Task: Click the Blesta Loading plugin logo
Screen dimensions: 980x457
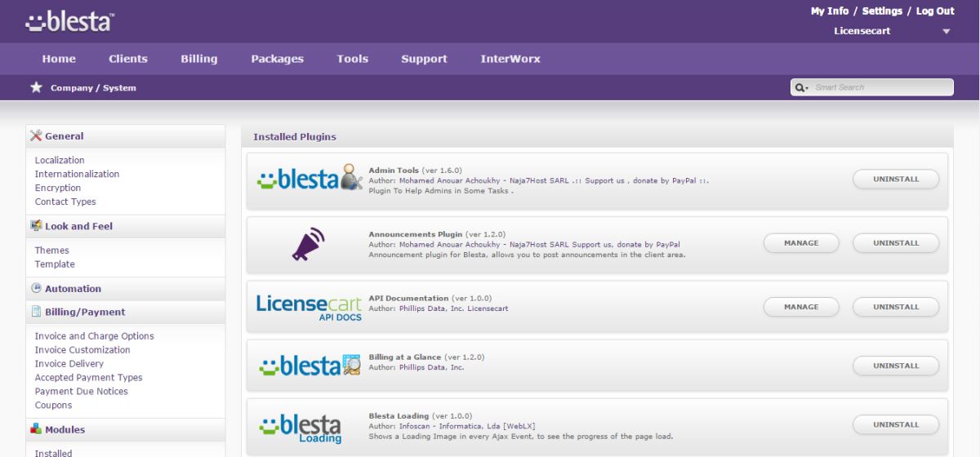Action: coord(300,428)
